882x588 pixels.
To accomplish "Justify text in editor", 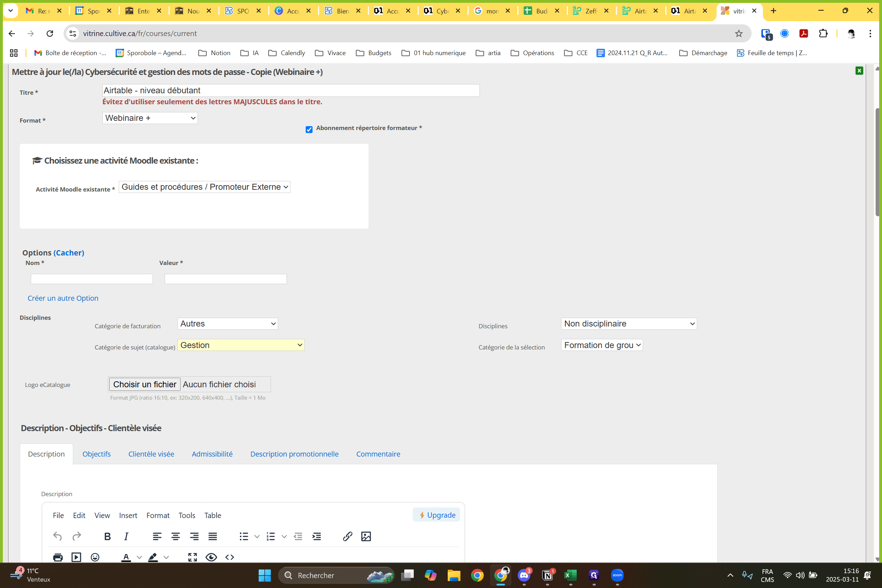I will tap(213, 536).
